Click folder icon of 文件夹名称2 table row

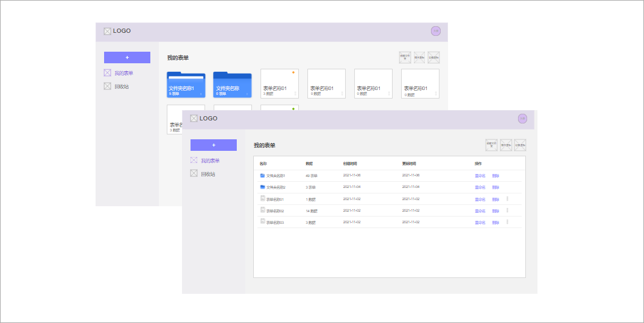[x=262, y=187]
